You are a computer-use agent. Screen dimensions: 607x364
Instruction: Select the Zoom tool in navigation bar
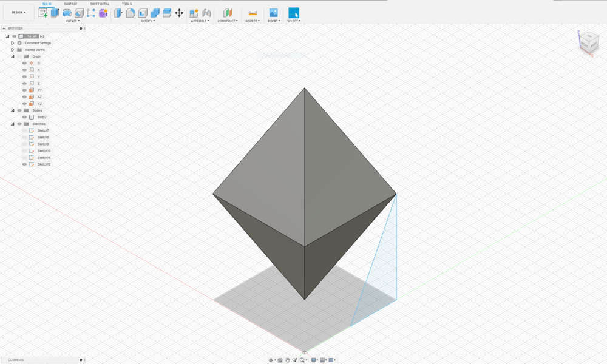(x=294, y=360)
